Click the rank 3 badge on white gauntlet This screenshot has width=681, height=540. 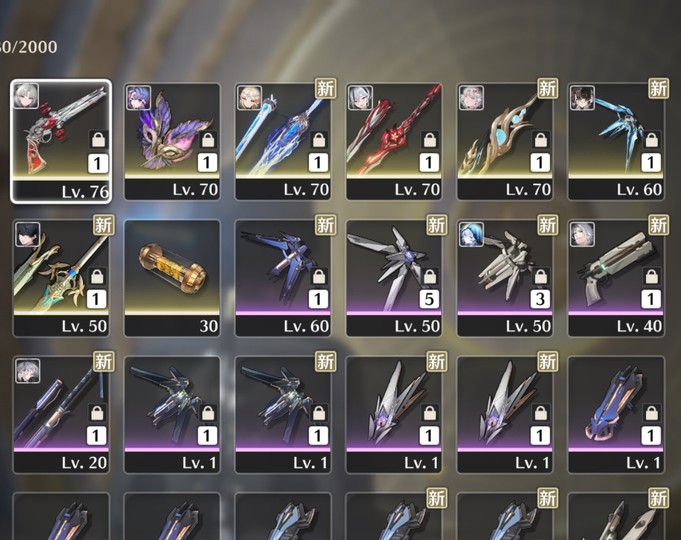pos(540,299)
